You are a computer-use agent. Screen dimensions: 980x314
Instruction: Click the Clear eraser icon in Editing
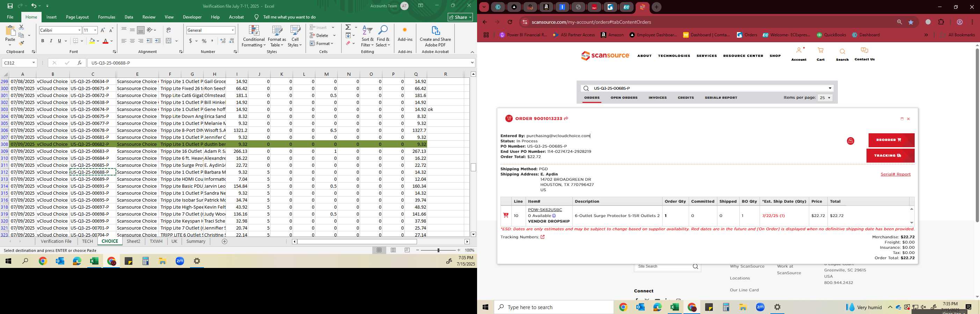(x=348, y=43)
